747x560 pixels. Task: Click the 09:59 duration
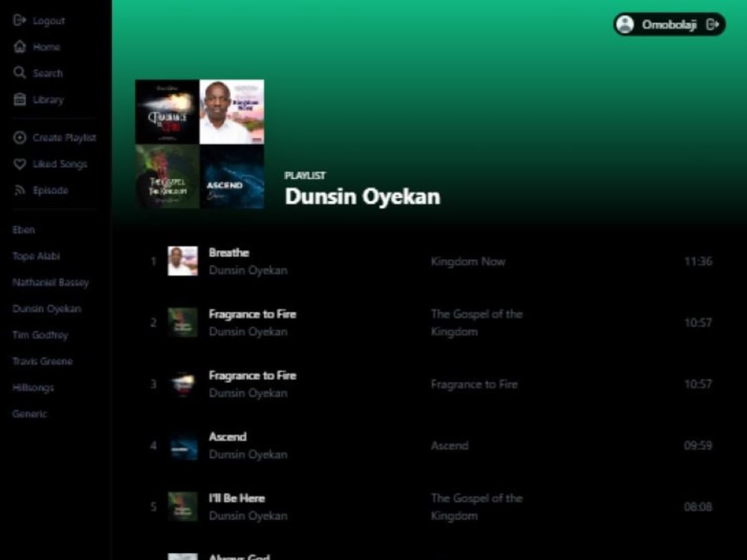[698, 446]
